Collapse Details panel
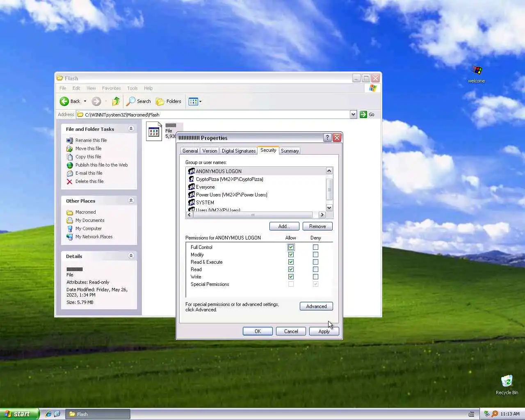 point(131,256)
